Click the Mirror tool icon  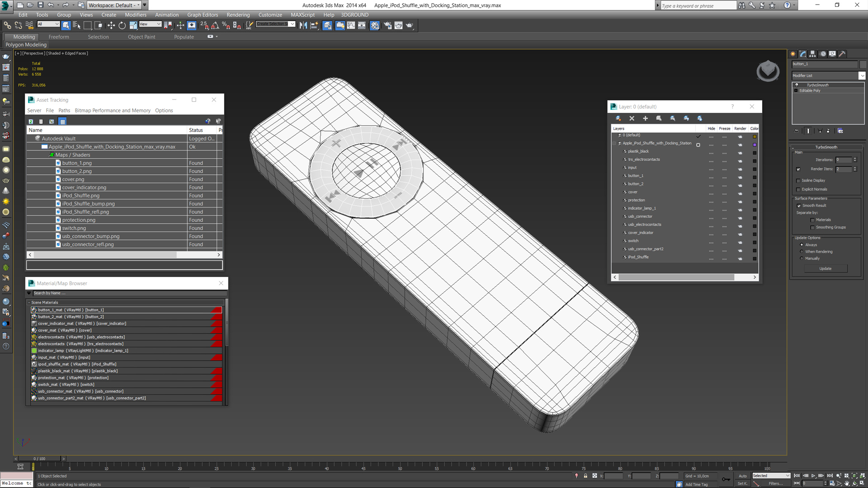[x=303, y=25]
